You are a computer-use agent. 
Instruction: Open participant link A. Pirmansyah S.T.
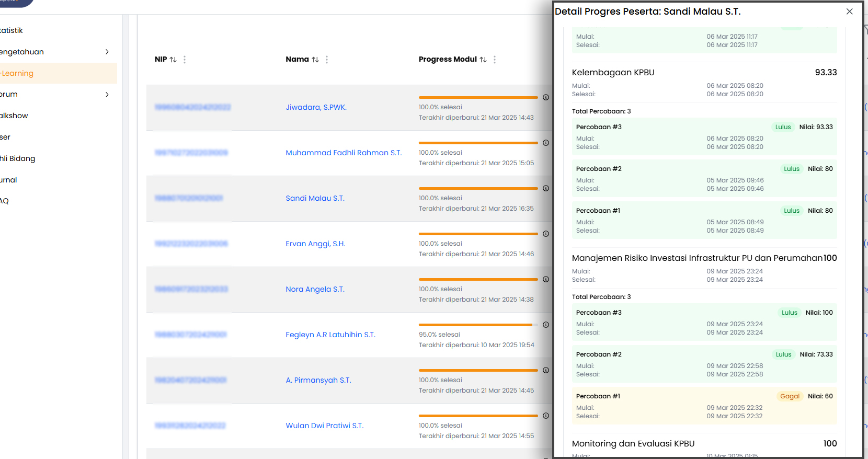[x=318, y=380]
